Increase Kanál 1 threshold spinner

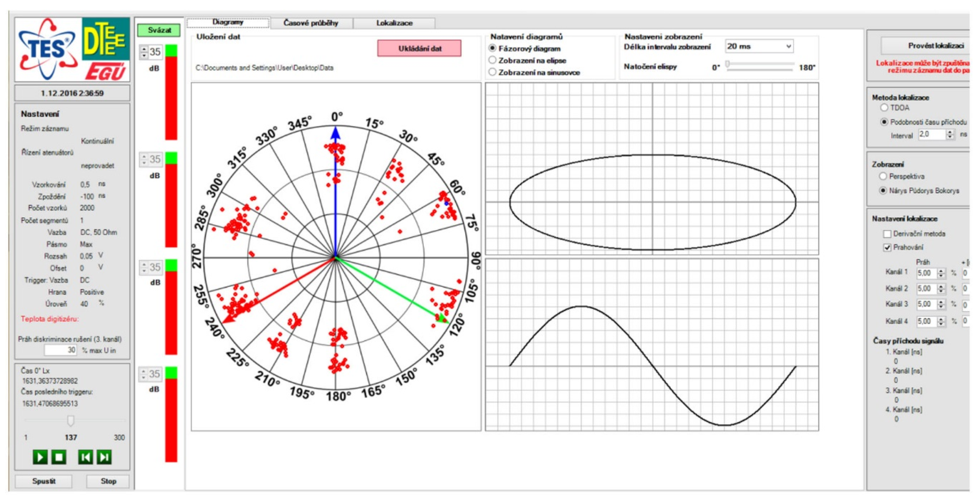tap(941, 271)
